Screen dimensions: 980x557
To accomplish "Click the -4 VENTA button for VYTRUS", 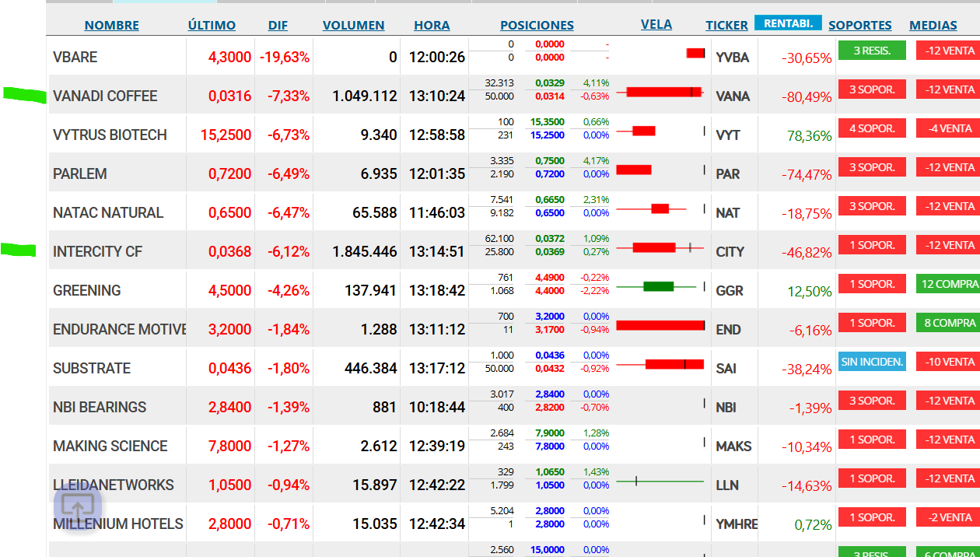I will (x=948, y=128).
